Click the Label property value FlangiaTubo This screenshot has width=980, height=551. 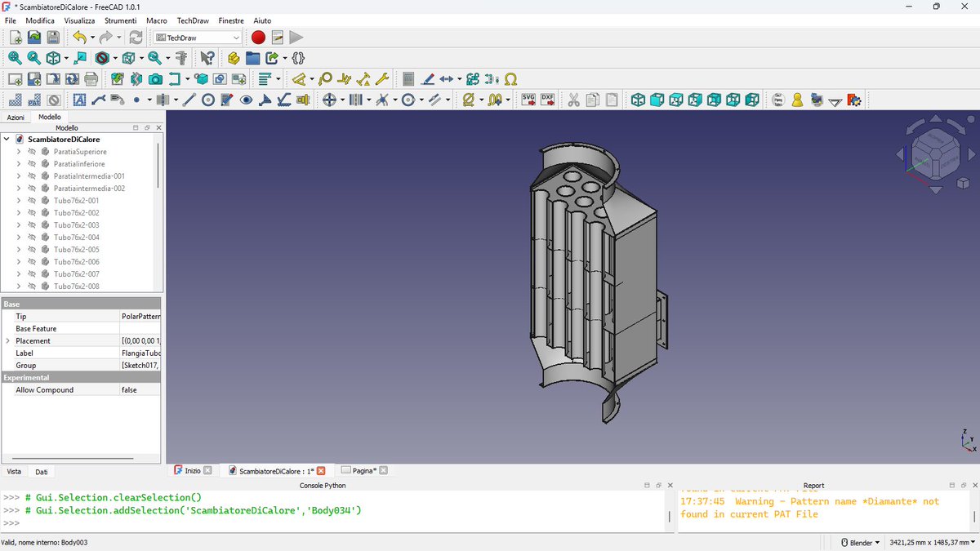coord(141,353)
